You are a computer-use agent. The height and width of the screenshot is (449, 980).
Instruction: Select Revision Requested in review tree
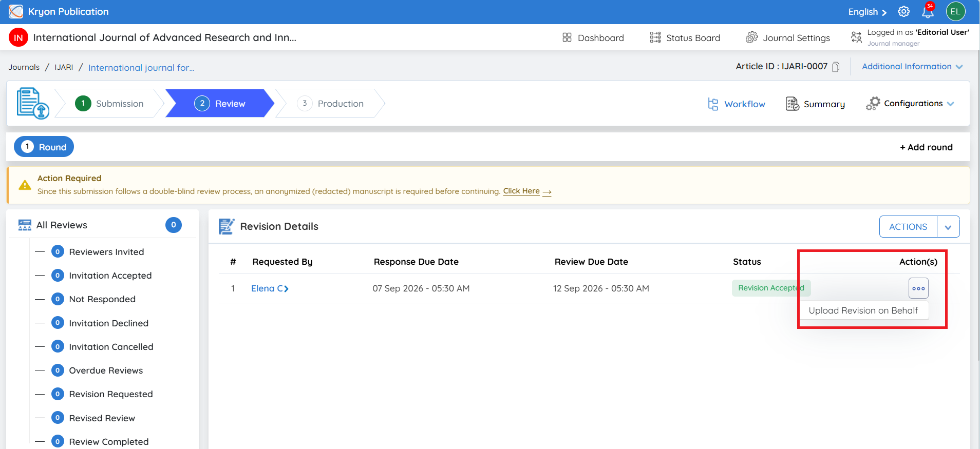coord(111,394)
